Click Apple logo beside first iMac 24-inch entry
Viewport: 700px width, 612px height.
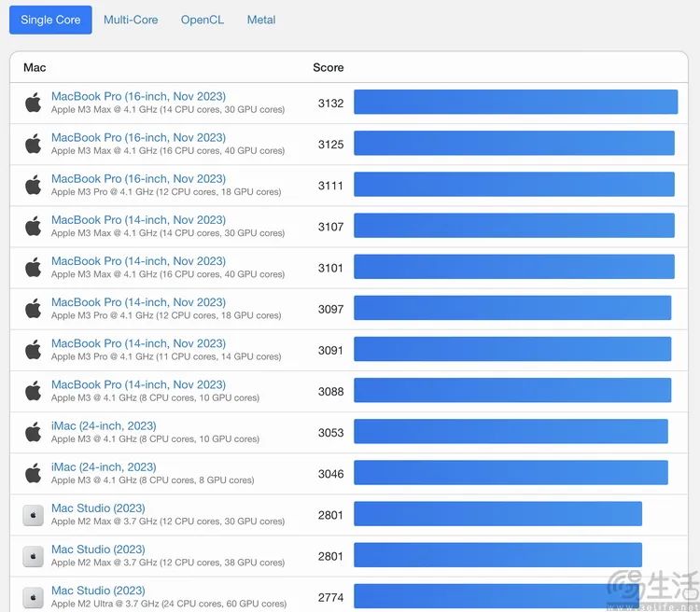point(34,432)
